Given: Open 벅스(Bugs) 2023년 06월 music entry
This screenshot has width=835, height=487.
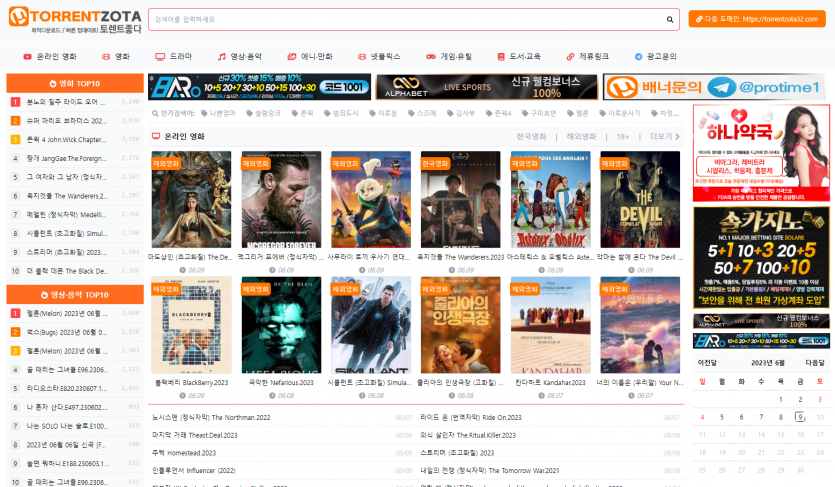Looking at the screenshot, I should pos(67,332).
